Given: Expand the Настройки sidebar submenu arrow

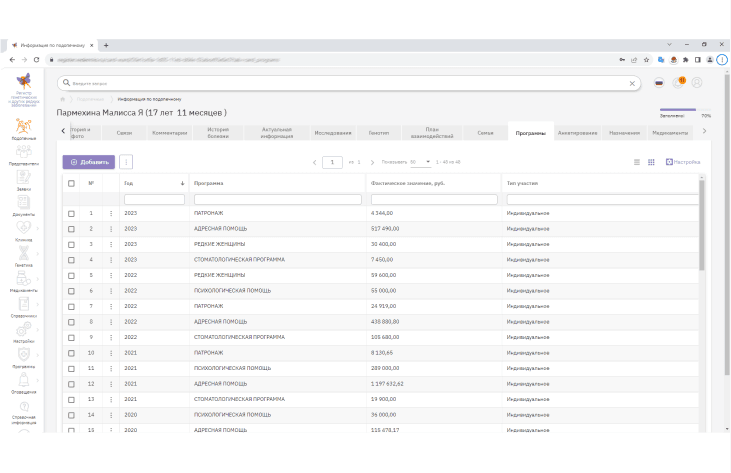Looking at the screenshot, I should coord(38,330).
